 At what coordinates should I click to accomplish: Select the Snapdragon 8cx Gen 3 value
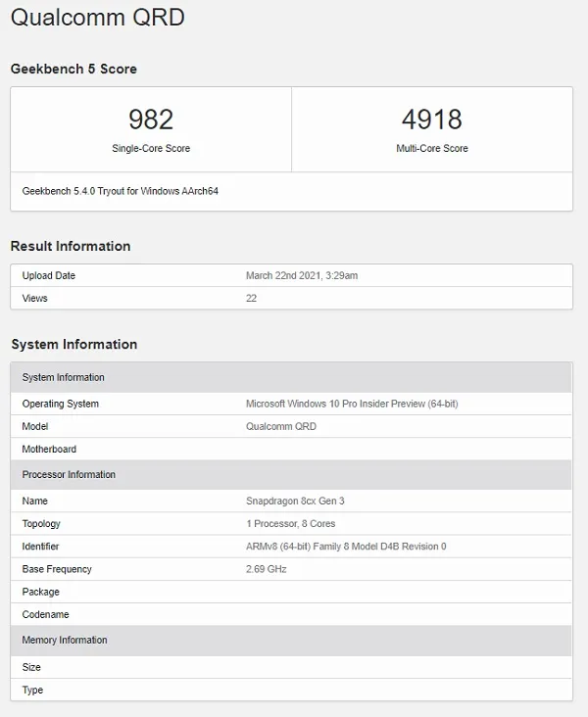click(x=295, y=501)
